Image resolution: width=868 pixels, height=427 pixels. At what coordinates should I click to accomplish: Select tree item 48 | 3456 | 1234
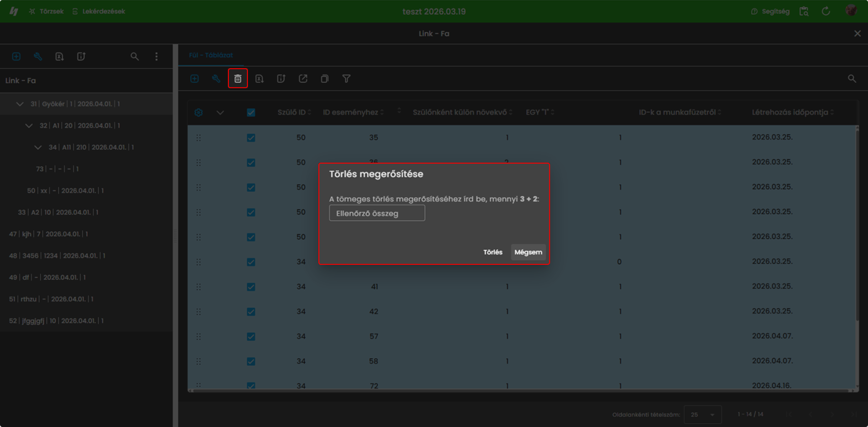[57, 256]
